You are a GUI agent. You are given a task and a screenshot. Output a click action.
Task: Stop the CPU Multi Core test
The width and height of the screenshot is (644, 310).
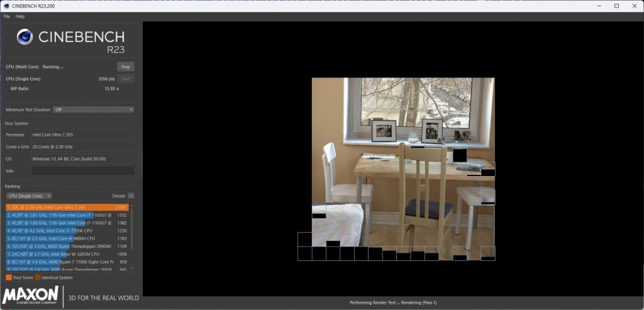point(125,67)
